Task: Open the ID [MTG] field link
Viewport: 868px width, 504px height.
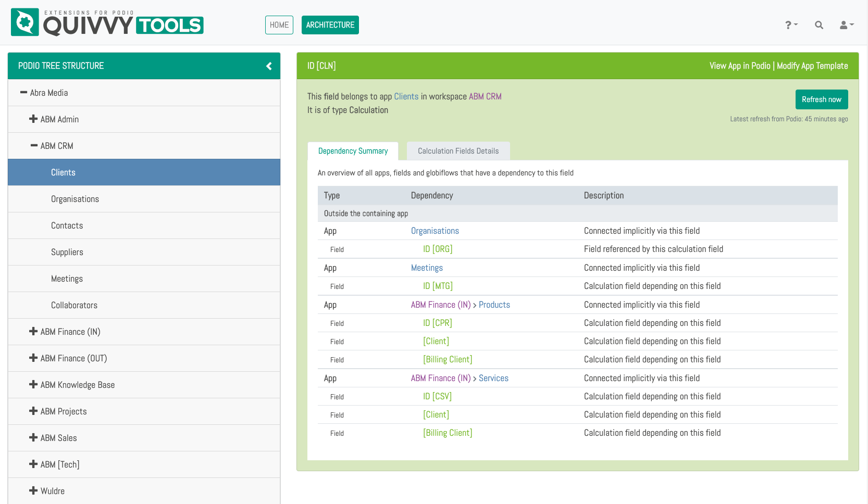Action: point(438,286)
